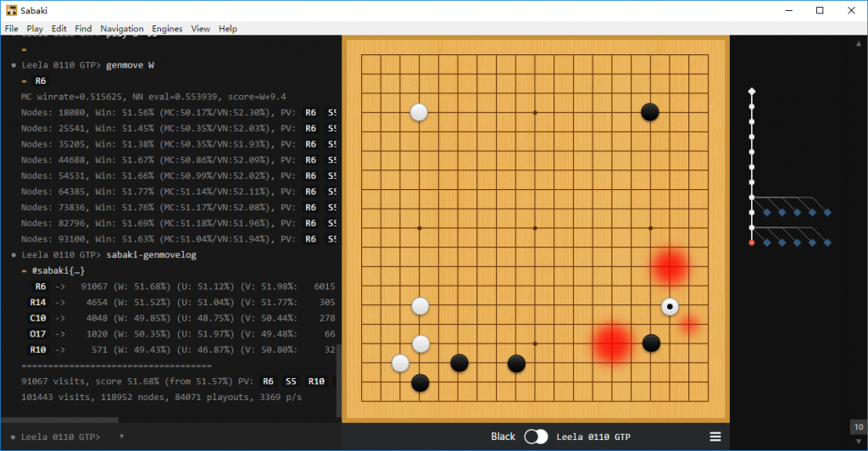Open the Help menu
The width and height of the screenshot is (868, 451).
click(x=227, y=28)
